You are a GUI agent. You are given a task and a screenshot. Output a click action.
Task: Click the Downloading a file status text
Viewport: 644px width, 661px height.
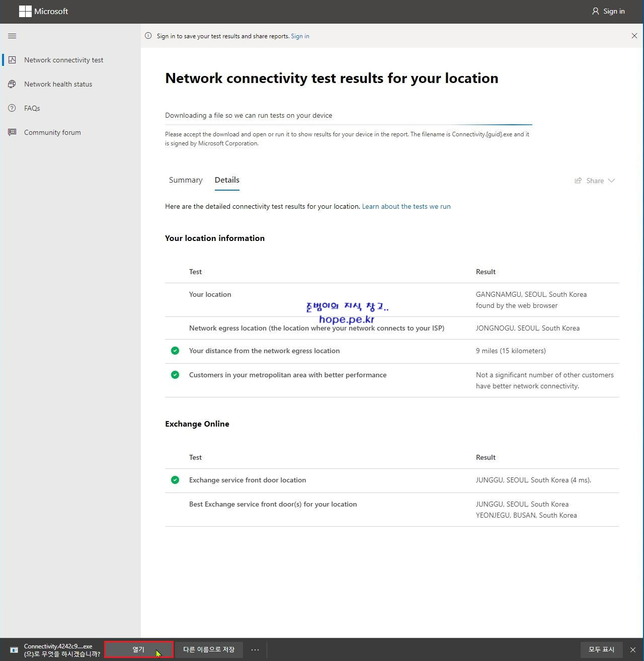click(x=249, y=115)
